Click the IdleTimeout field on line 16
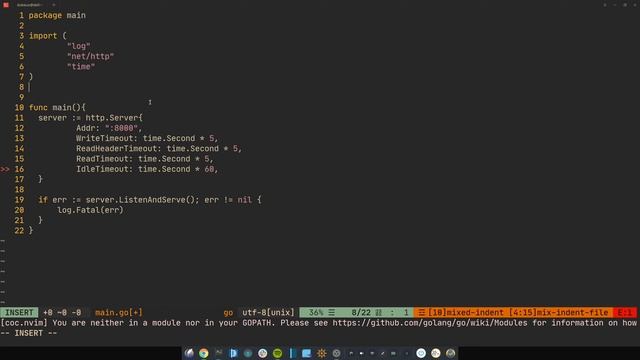The image size is (640, 360). pyautogui.click(x=147, y=169)
